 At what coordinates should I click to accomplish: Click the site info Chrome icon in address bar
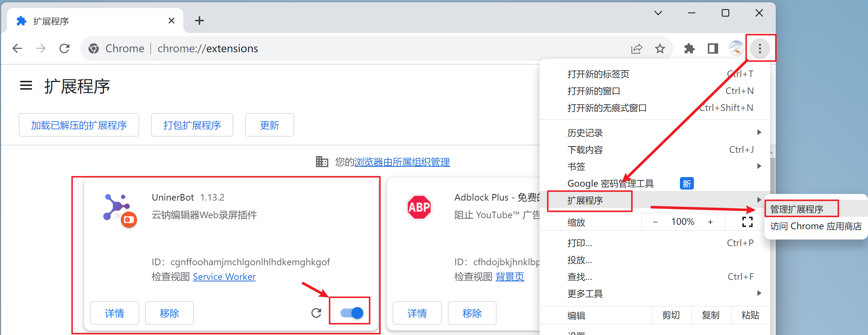click(94, 48)
